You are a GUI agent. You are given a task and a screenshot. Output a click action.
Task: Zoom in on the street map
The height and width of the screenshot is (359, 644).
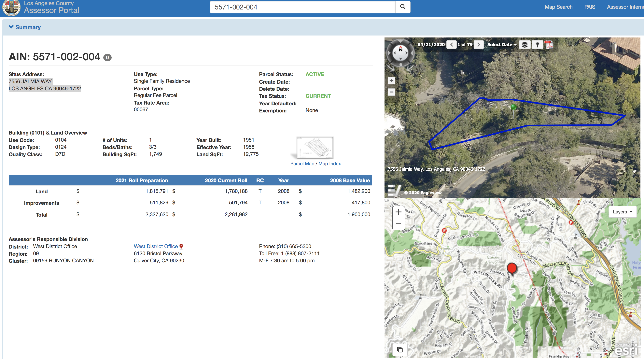pos(399,212)
